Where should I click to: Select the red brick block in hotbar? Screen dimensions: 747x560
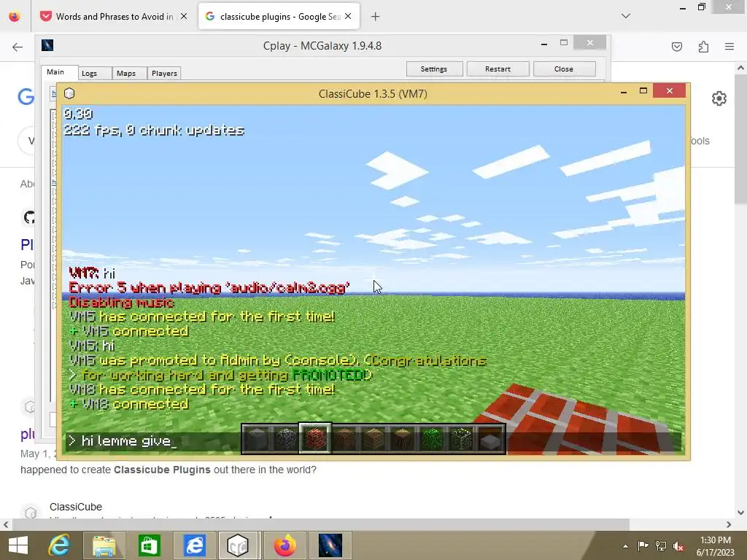pos(315,438)
